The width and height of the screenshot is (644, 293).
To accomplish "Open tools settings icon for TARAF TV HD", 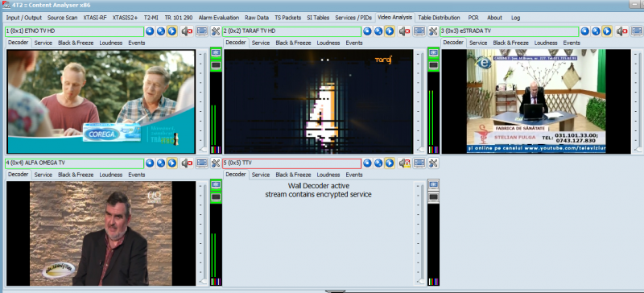I will (x=433, y=31).
